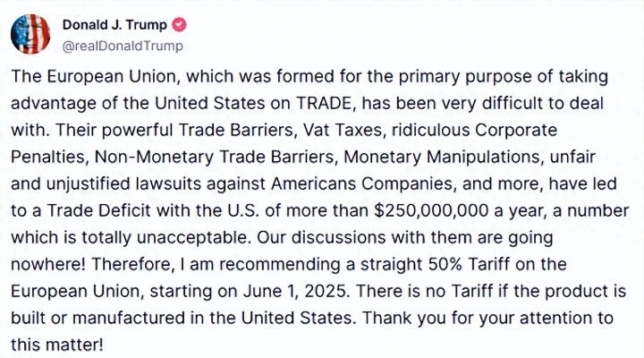The height and width of the screenshot is (358, 644).
Task: Click the profile avatar picture
Action: (30, 33)
